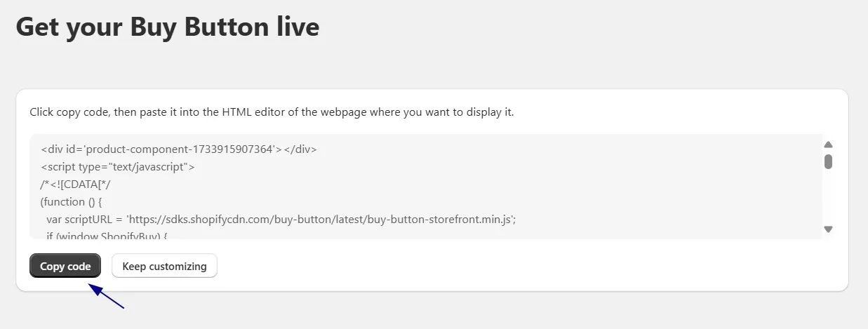
Task: Click the script type code line
Action: coord(118,167)
